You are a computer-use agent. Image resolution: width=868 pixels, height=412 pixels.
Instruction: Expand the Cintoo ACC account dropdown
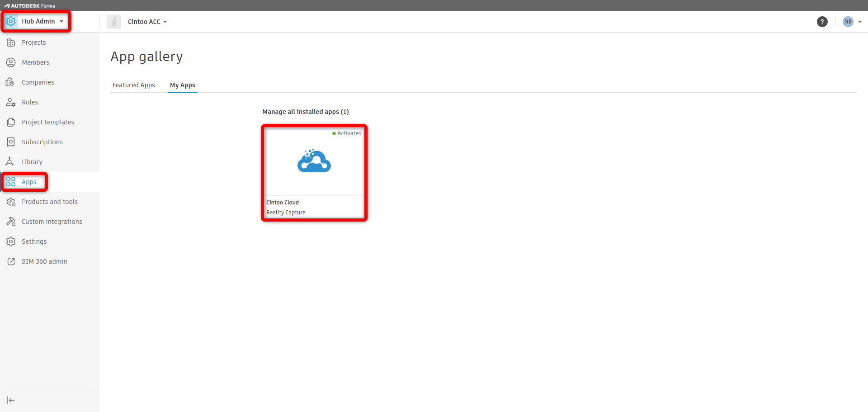pos(147,22)
